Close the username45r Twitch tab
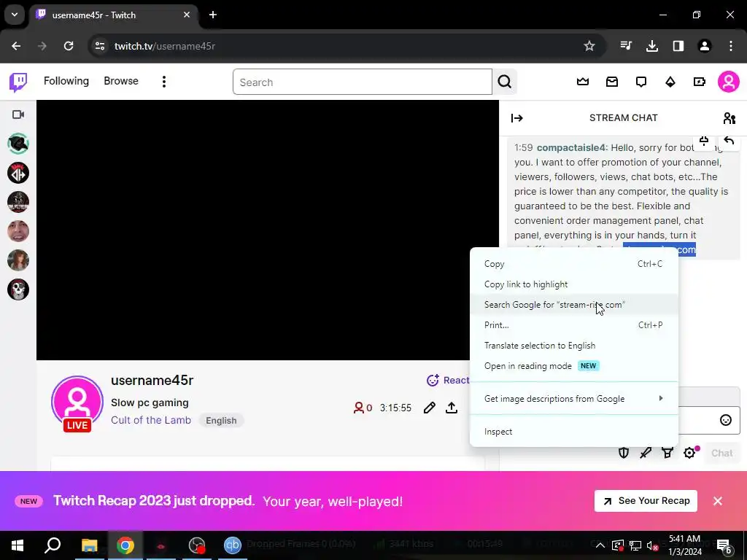The image size is (747, 560). [x=187, y=15]
